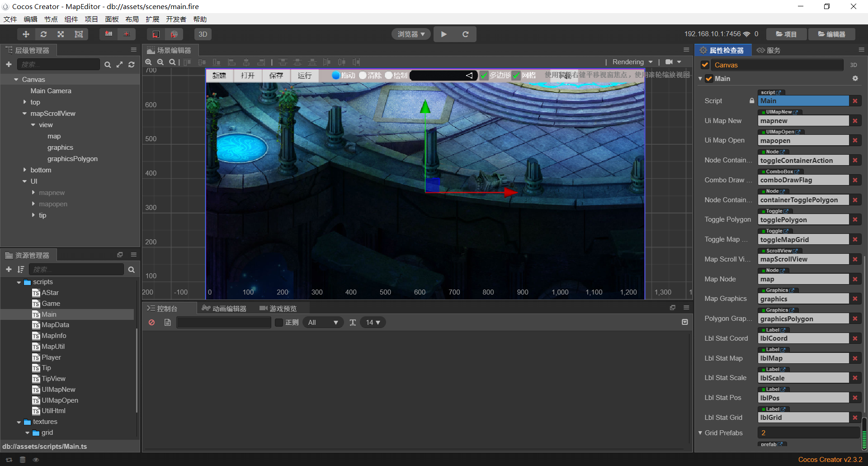Open the File menu

[x=10, y=19]
